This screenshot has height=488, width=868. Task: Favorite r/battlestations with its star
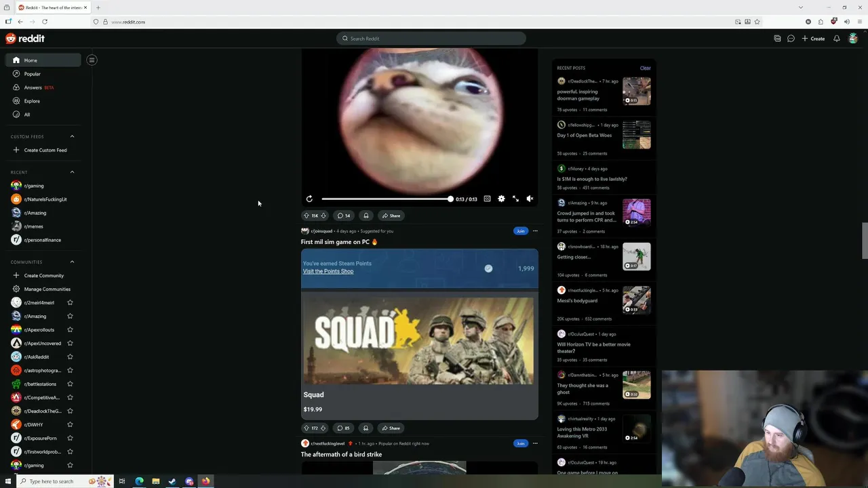(x=70, y=384)
